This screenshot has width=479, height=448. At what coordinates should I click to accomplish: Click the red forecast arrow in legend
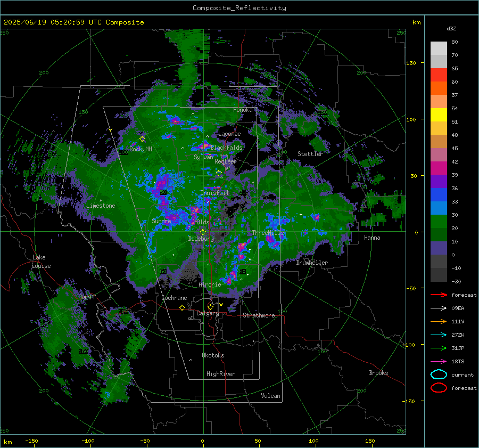[439, 295]
